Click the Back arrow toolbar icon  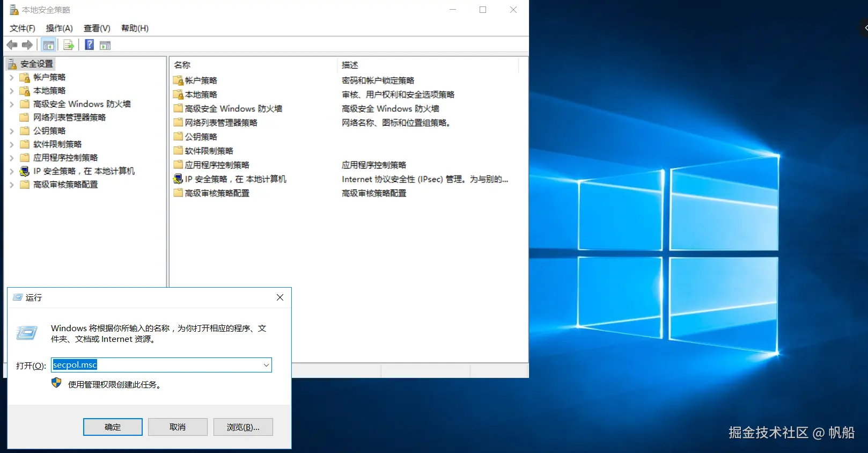(12, 45)
